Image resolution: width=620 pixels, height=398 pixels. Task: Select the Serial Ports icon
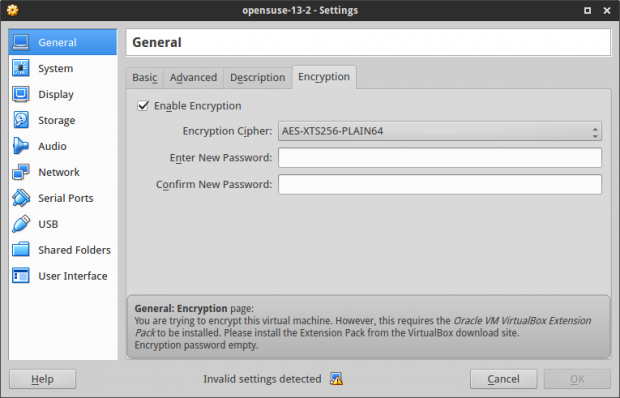pos(21,198)
